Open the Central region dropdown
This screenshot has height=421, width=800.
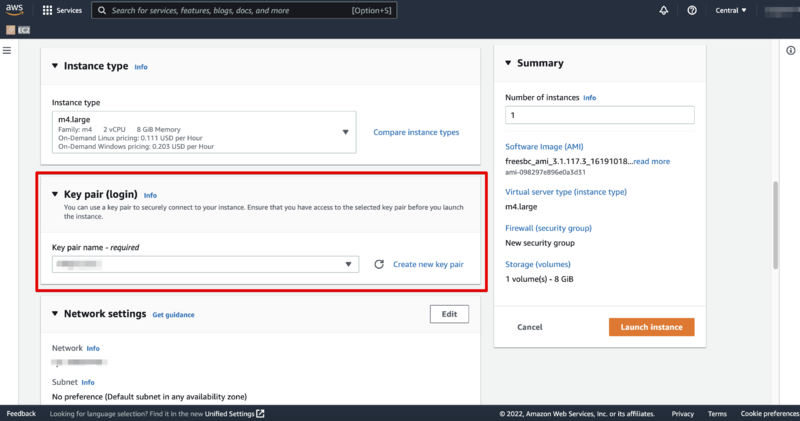click(x=731, y=10)
